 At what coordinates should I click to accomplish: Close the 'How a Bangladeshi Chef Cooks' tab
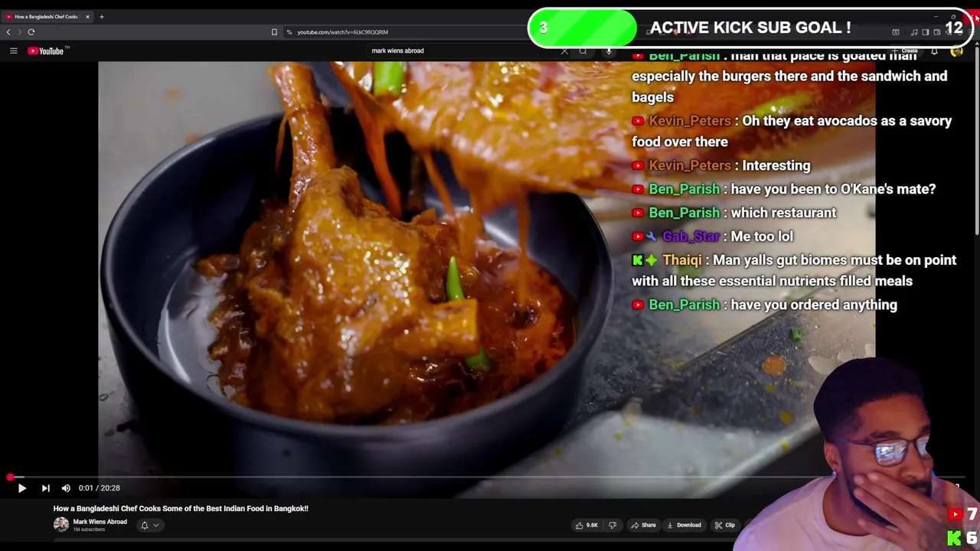(87, 16)
